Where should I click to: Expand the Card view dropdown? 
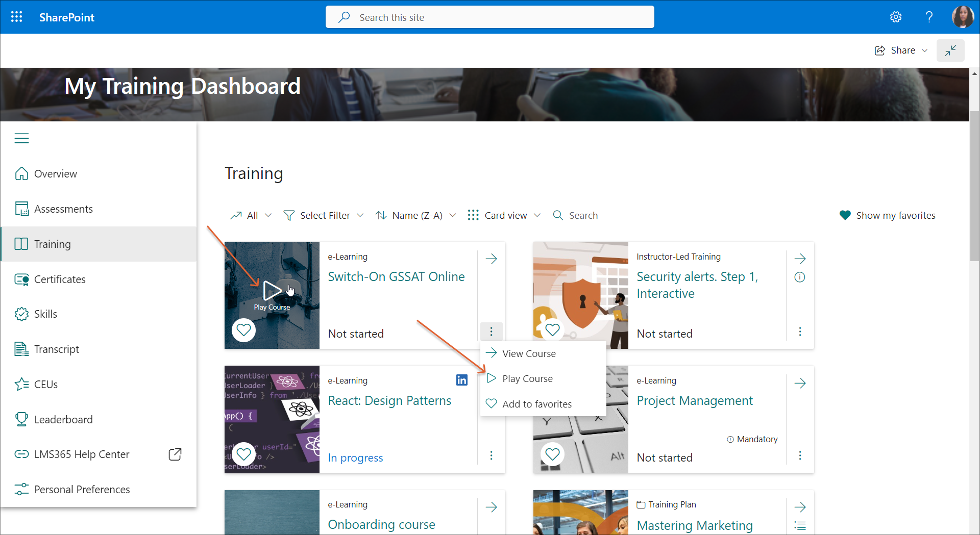point(504,215)
